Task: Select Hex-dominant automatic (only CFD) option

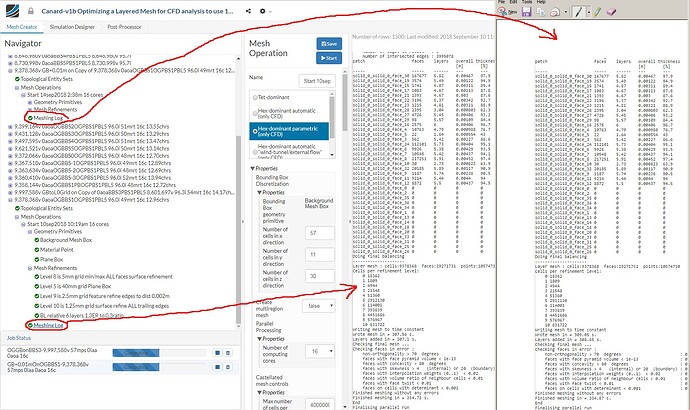Action: [x=255, y=113]
